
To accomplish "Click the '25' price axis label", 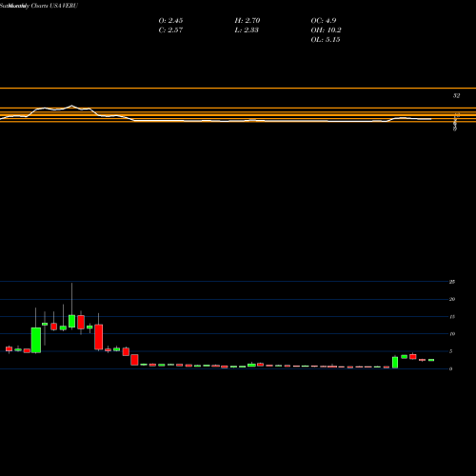I will tap(452, 282).
